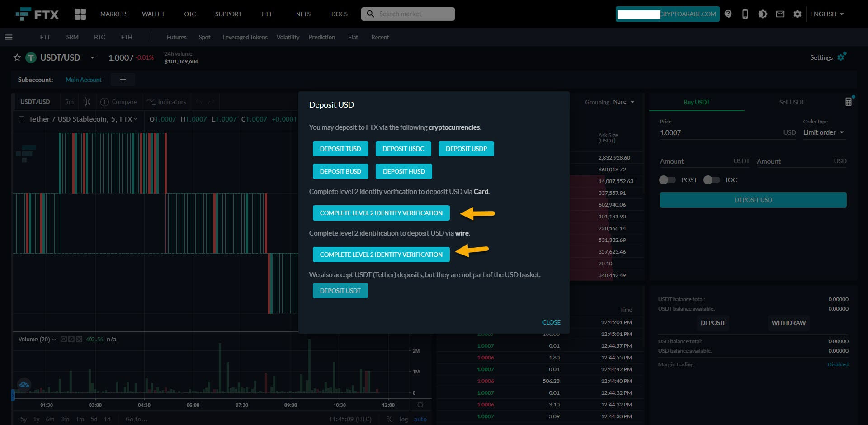Click the blue side-panel expand handle
The image size is (868, 425).
13,396
